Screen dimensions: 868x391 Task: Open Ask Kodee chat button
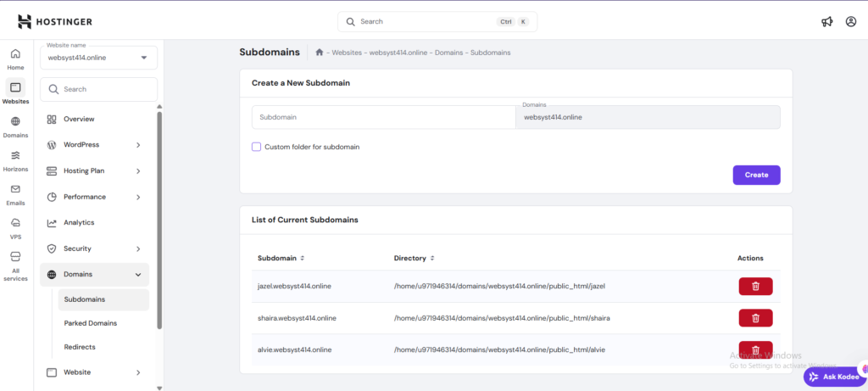point(835,377)
